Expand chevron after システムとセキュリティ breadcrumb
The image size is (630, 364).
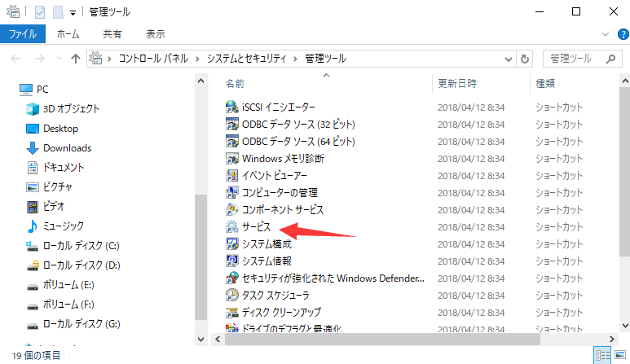[x=295, y=59]
